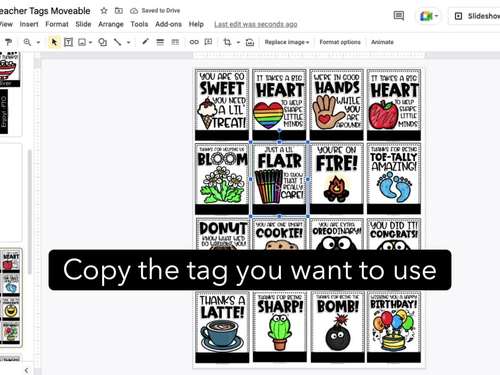Select the Crop image tool
The image size is (500, 375).
227,42
